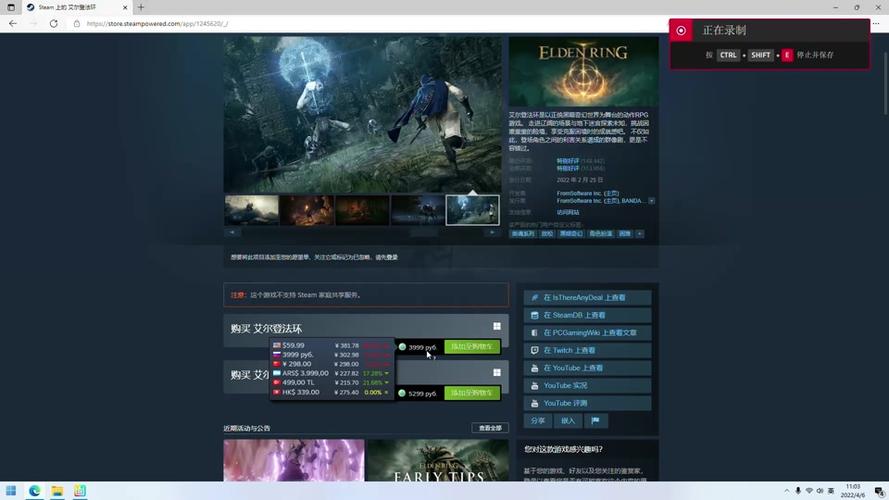The height and width of the screenshot is (500, 889).
Task: Click the browser page vertical scrollbar
Action: tap(884, 82)
